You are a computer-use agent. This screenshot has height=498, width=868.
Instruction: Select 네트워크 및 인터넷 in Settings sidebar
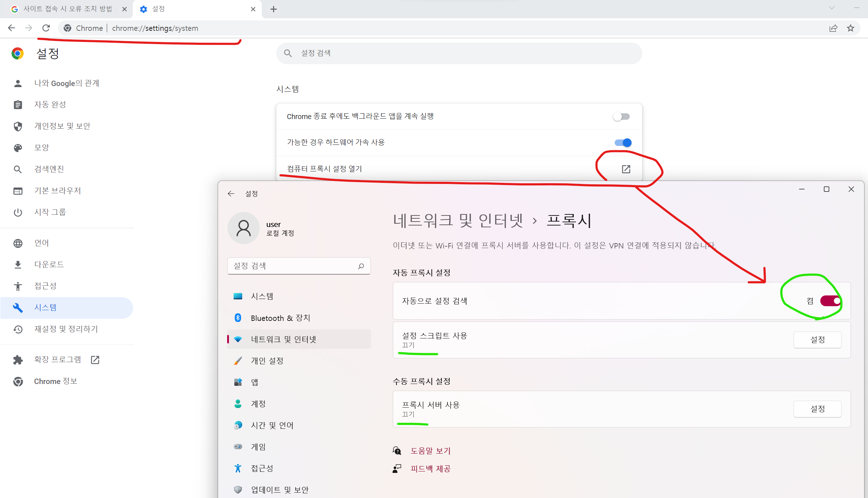tap(283, 339)
